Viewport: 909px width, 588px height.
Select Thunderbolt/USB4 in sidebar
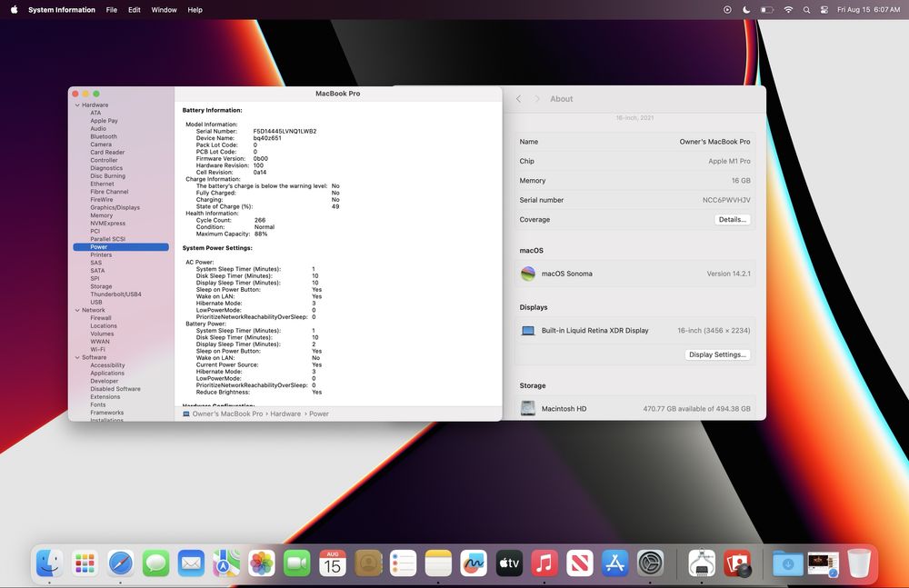coord(116,294)
